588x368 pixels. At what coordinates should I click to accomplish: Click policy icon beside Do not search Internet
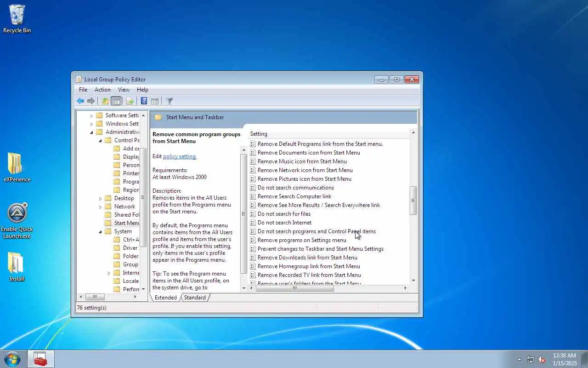tap(253, 223)
